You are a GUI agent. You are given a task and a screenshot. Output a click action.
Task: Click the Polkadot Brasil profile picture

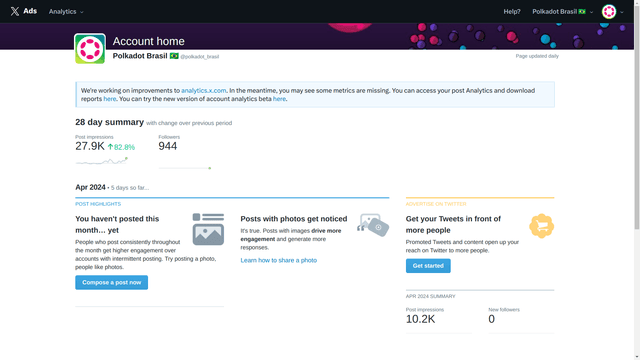coord(90,49)
